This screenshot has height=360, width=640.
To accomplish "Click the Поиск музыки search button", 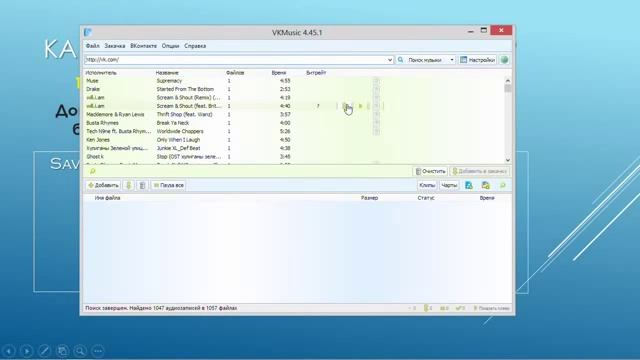I will (x=421, y=60).
